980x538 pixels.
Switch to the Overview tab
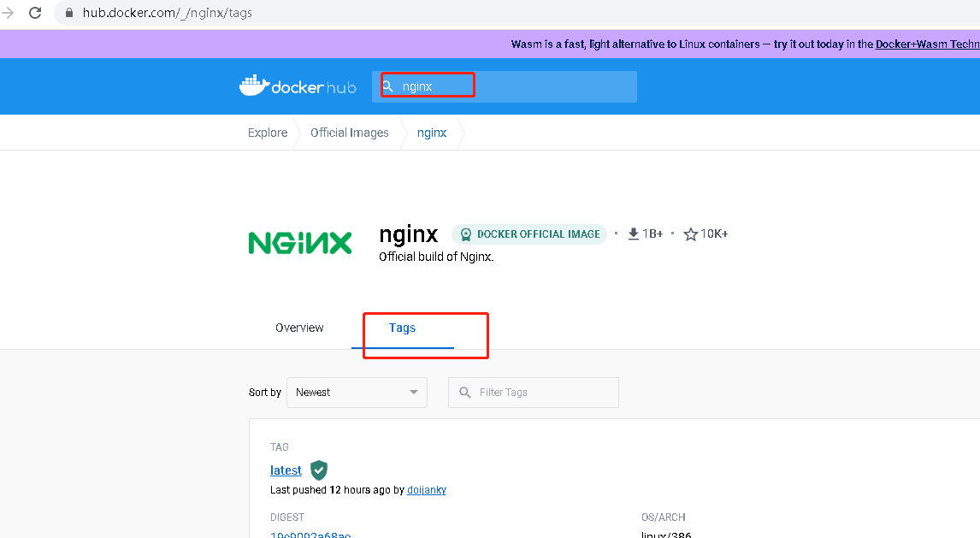click(x=299, y=328)
